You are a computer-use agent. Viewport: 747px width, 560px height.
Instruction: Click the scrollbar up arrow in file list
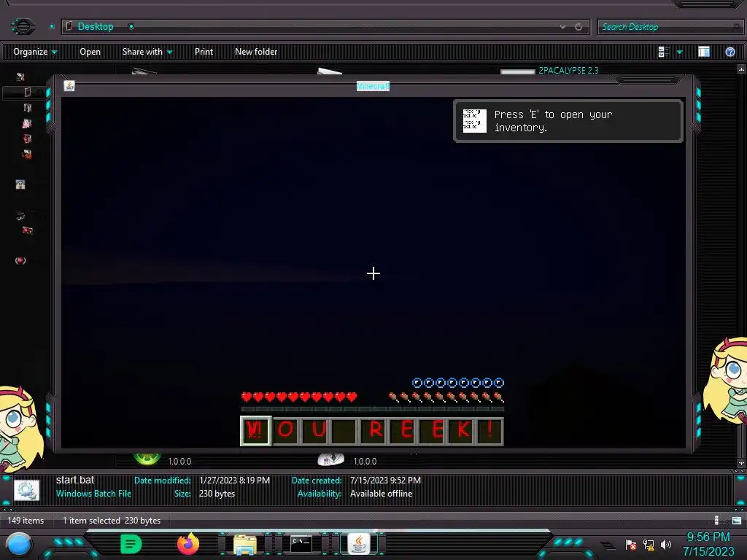point(741,69)
